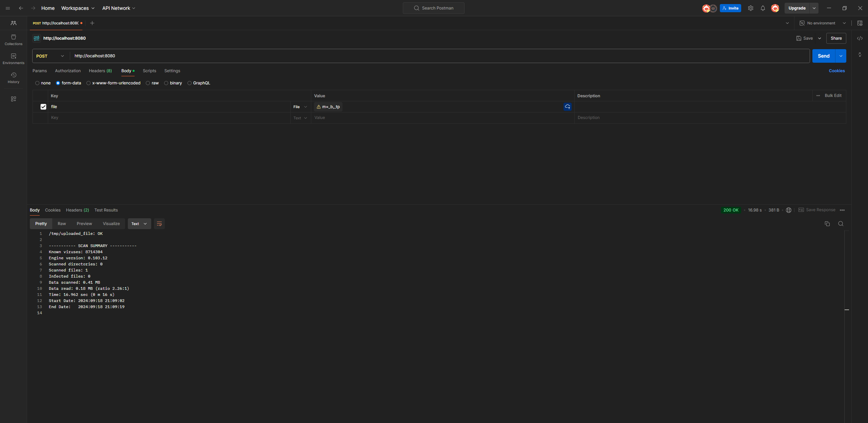Search the response with magnifier icon
Screen dimensions: 868x423
point(841,224)
